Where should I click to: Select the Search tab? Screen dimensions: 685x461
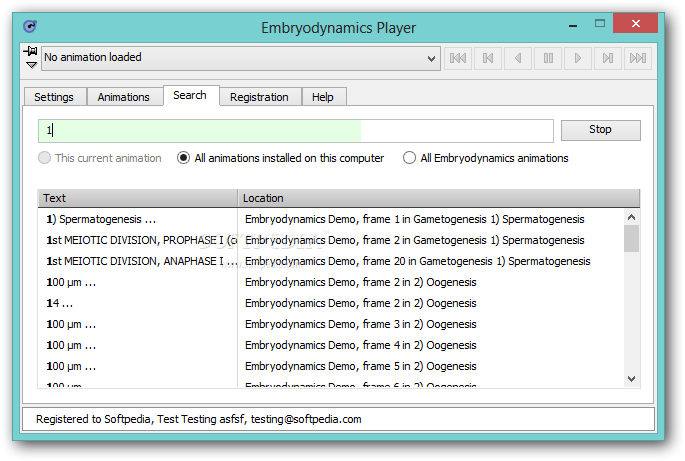pos(190,95)
